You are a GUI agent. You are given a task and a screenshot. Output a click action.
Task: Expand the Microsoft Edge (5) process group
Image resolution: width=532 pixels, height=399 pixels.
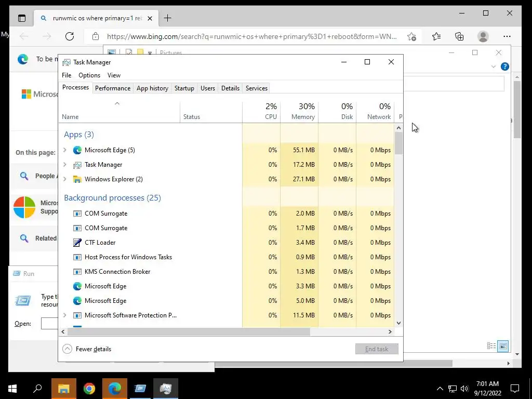65,150
